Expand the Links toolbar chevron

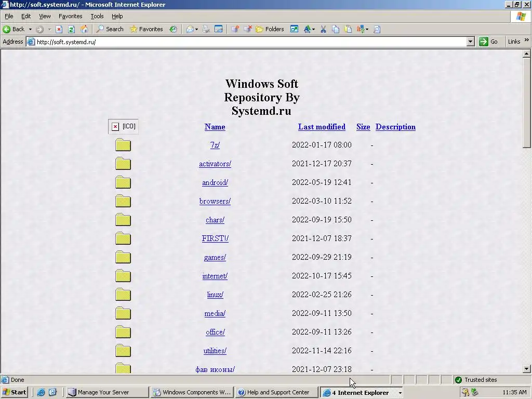click(527, 40)
